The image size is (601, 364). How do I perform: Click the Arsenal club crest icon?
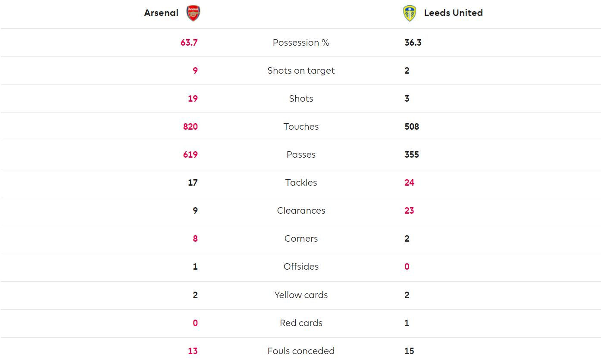(193, 13)
